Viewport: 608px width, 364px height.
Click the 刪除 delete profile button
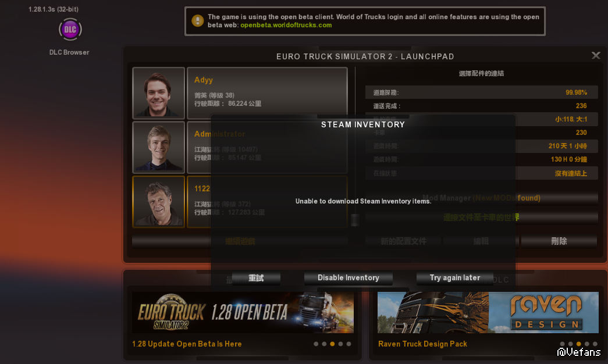coord(559,241)
